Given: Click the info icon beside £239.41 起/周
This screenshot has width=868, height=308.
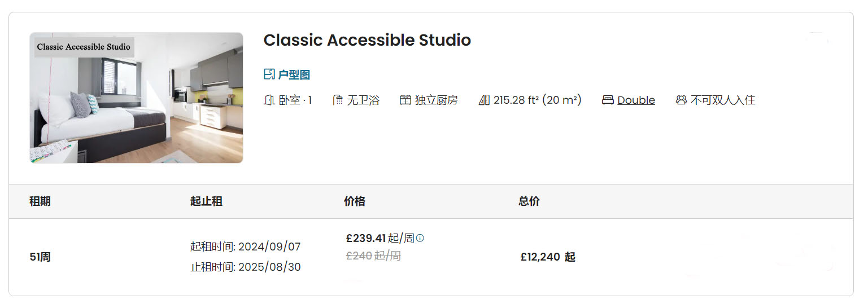Looking at the screenshot, I should point(420,238).
